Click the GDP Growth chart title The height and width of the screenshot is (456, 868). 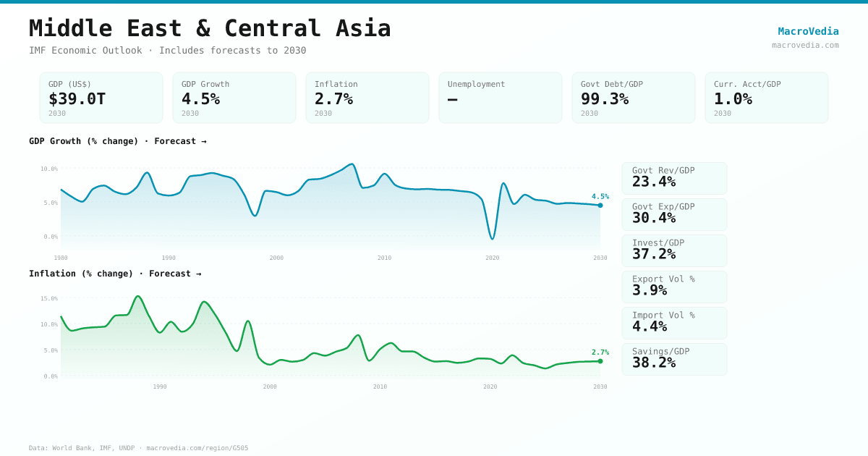(117, 141)
